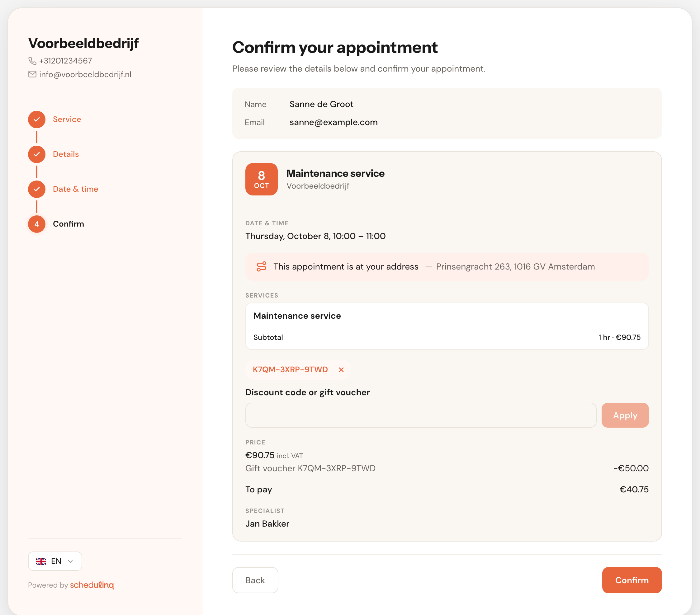Click the step 4 Confirm circle
Viewport: 700px width, 615px height.
pyautogui.click(x=37, y=224)
